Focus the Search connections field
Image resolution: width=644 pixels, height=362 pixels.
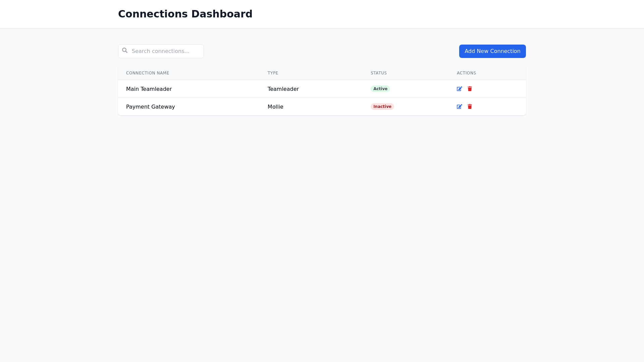pyautogui.click(x=165, y=51)
